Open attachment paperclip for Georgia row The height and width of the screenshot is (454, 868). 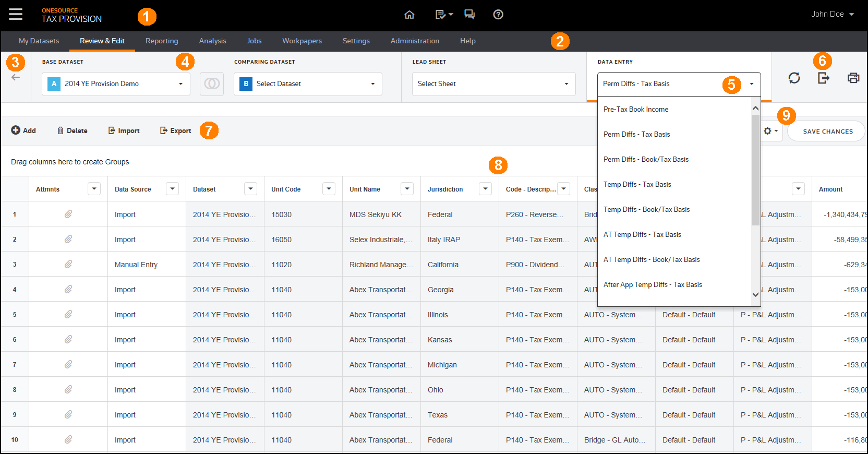click(x=68, y=289)
